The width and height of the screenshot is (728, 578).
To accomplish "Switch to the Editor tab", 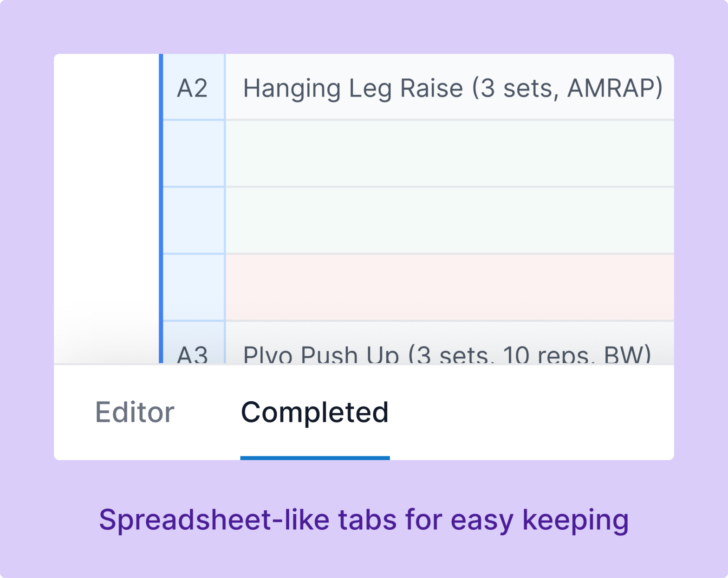I will click(135, 412).
